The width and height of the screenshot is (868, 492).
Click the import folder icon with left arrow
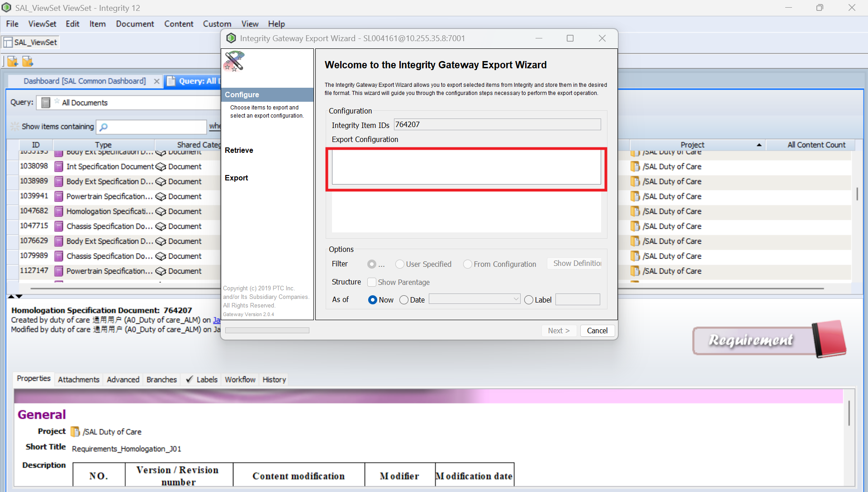(x=12, y=61)
